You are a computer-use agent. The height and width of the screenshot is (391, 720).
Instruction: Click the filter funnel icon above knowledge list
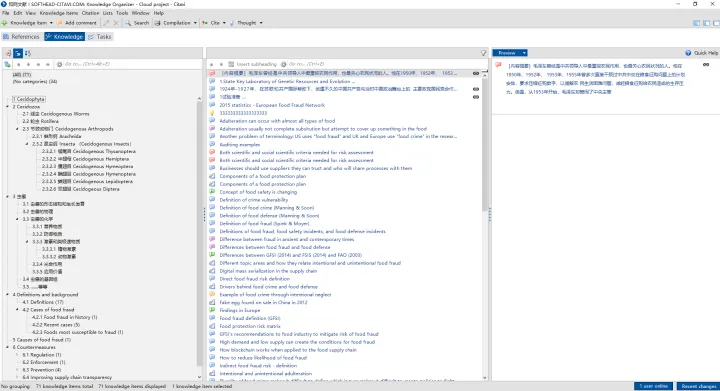pyautogui.click(x=483, y=53)
